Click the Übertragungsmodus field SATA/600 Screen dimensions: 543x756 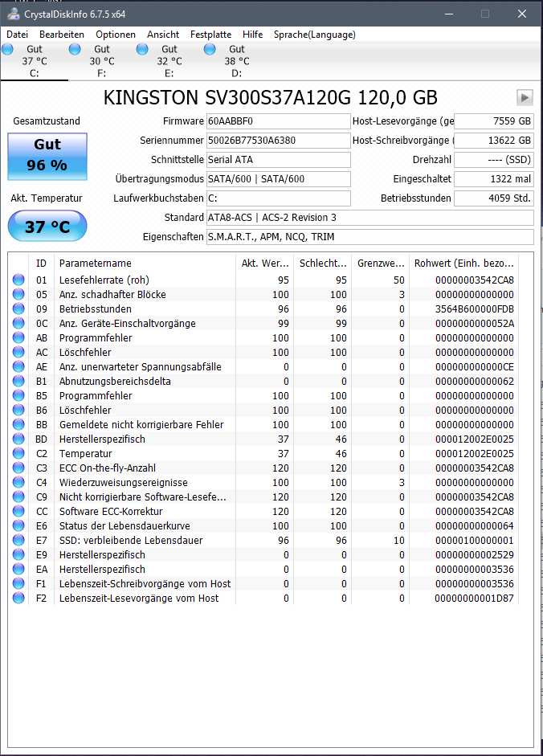click(x=278, y=179)
